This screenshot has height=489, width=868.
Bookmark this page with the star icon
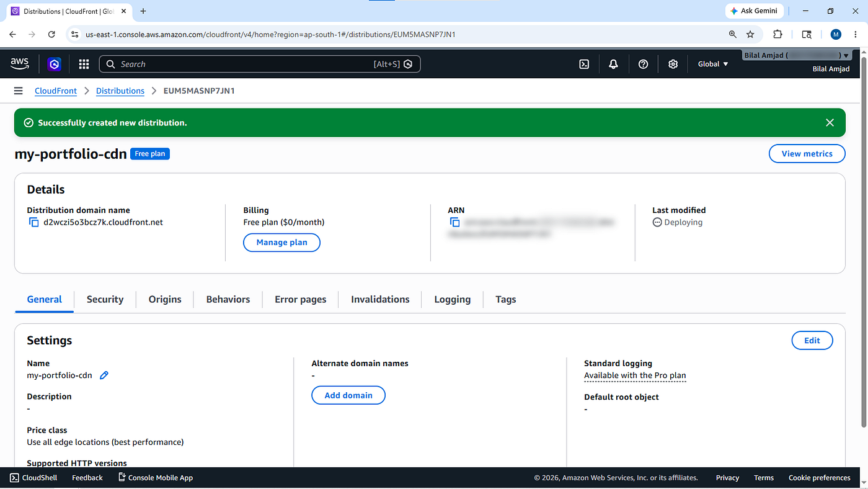tap(750, 35)
